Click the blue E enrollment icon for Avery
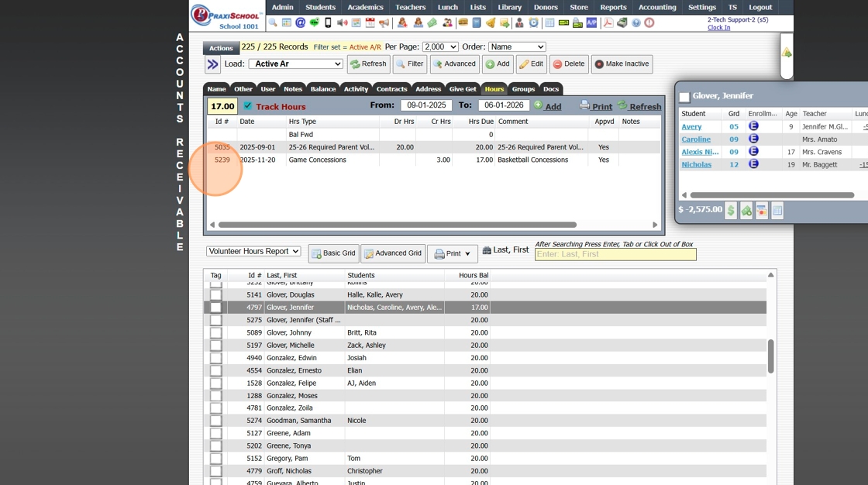The image size is (868, 485). (x=753, y=126)
